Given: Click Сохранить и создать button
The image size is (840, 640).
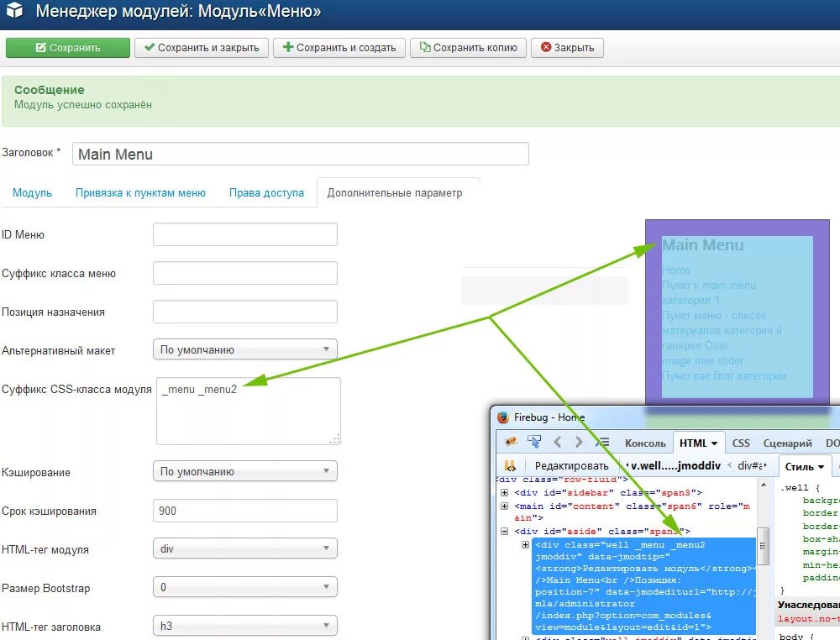Looking at the screenshot, I should 339,48.
